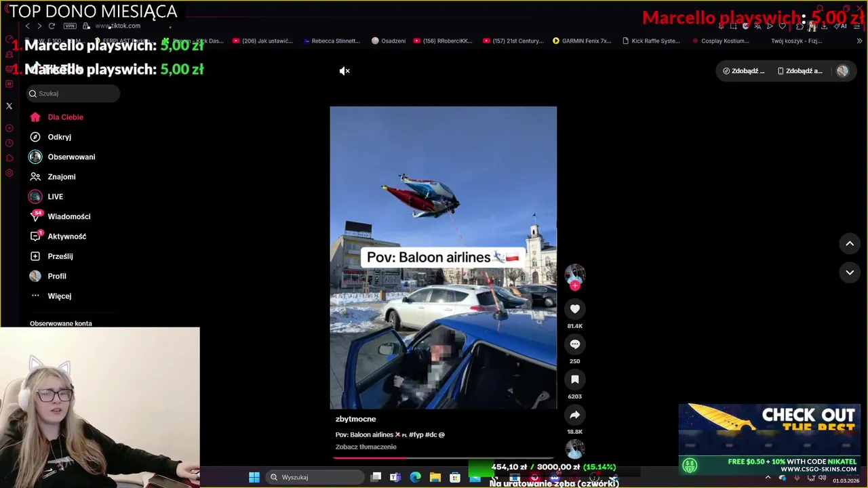
Task: Open the browser easy setup menu icon
Action: 856,26
